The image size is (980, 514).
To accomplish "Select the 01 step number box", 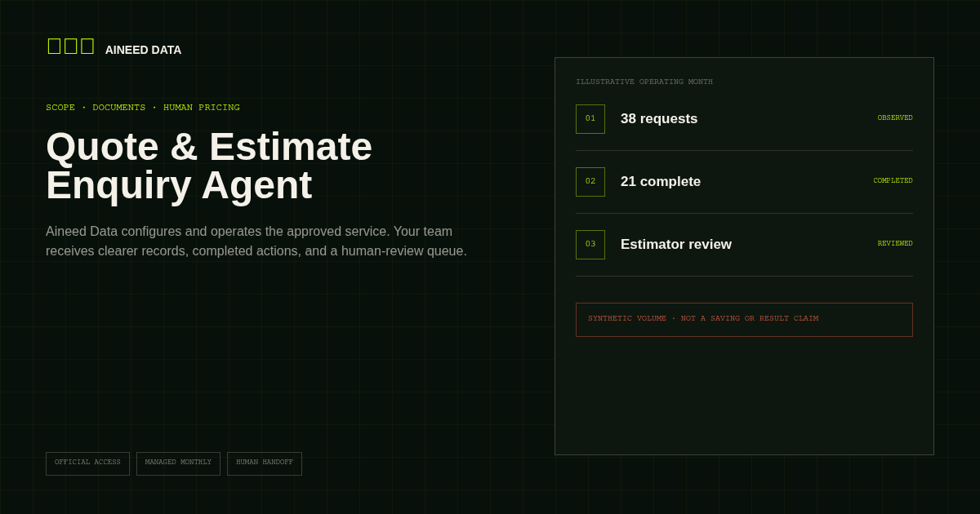I will [590, 119].
